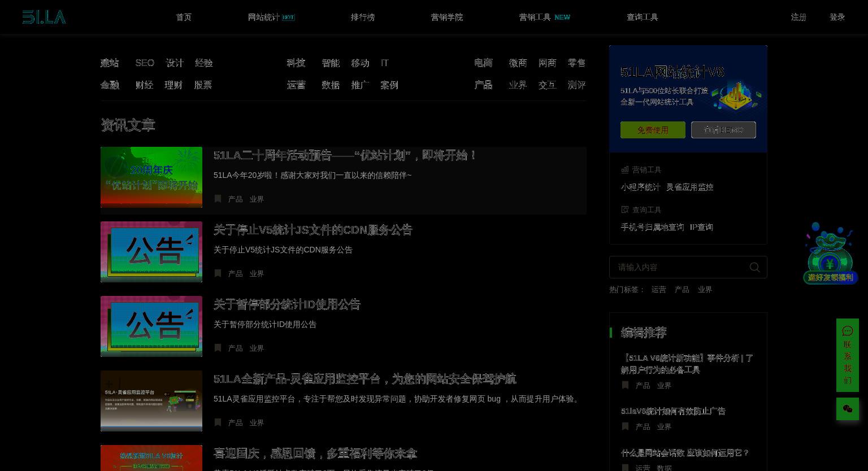Click bookmark icon under 暂停部分统计ID article

pyautogui.click(x=218, y=348)
